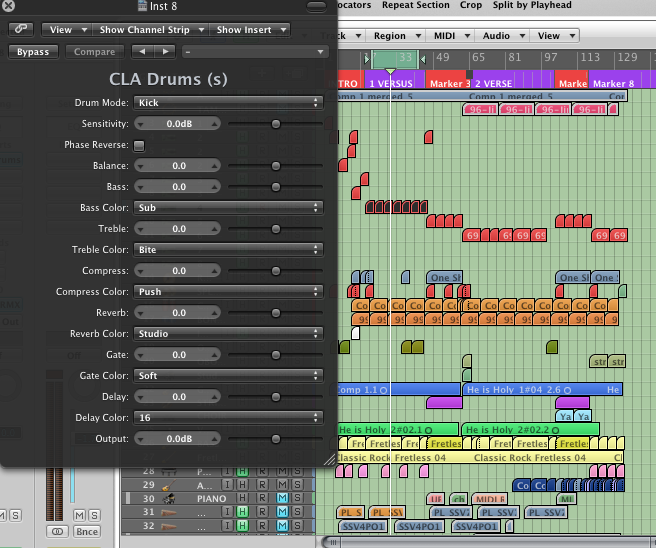Viewport: 656px width, 548px height.
Task: Click the Sensitivity slider handle
Action: click(x=276, y=124)
